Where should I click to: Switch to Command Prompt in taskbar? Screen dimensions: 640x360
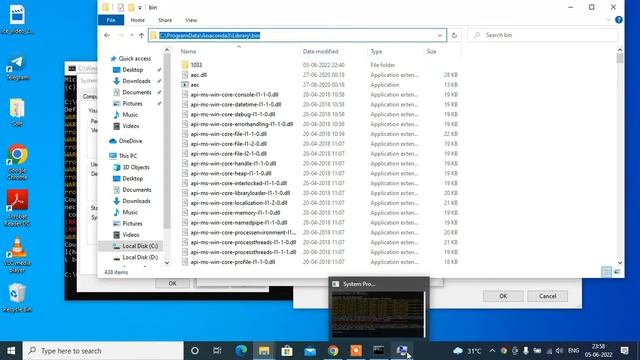click(378, 351)
